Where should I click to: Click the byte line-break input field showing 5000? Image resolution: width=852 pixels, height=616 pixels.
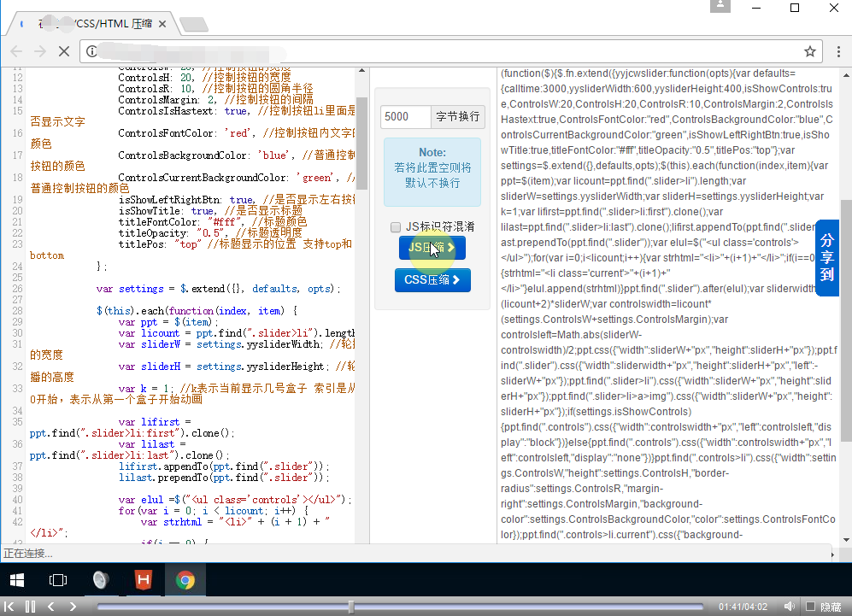[405, 117]
